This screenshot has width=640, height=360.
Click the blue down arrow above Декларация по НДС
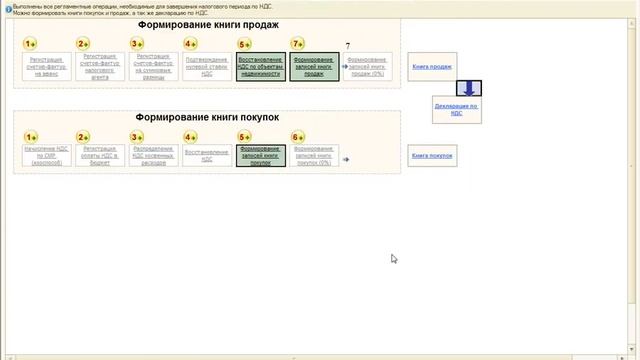469,88
